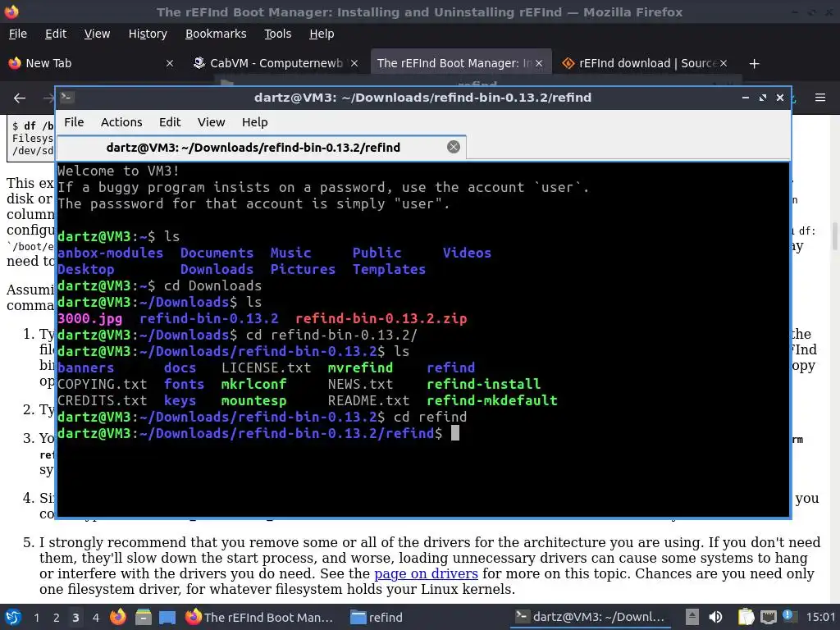Open Firefox Bookmarks menu

coord(216,34)
